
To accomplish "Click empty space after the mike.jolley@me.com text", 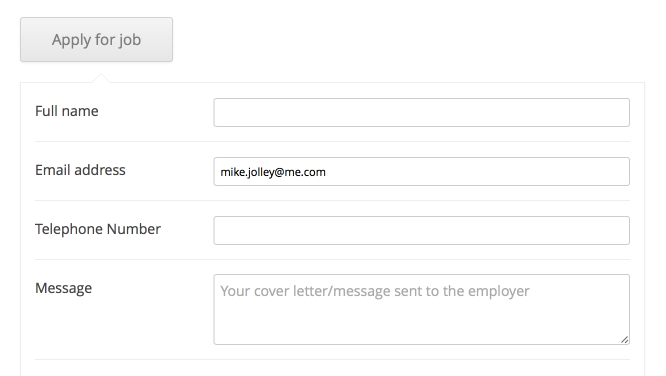I will point(476,172).
